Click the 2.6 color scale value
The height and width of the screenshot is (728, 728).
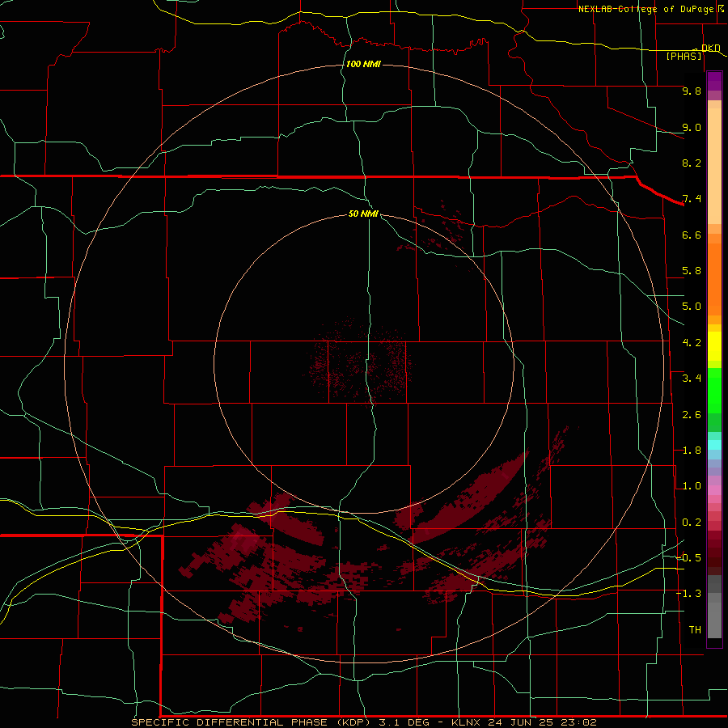coord(692,415)
